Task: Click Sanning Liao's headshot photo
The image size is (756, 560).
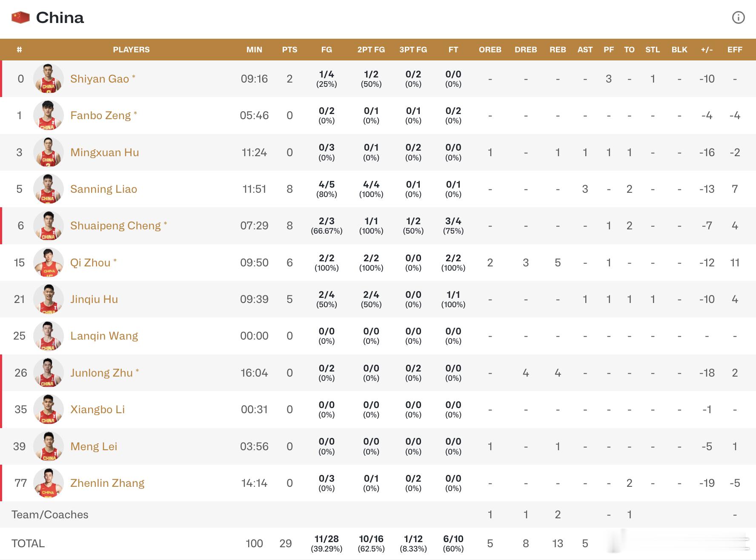Action: coord(49,189)
